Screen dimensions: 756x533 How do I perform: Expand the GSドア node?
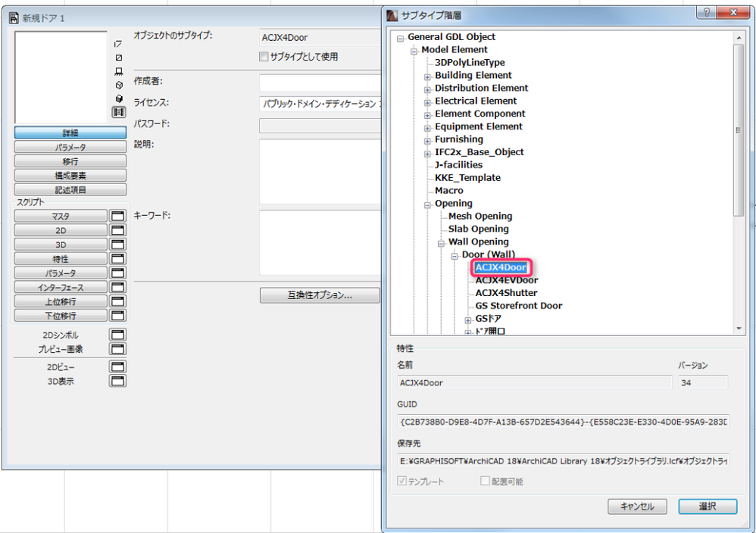[467, 320]
